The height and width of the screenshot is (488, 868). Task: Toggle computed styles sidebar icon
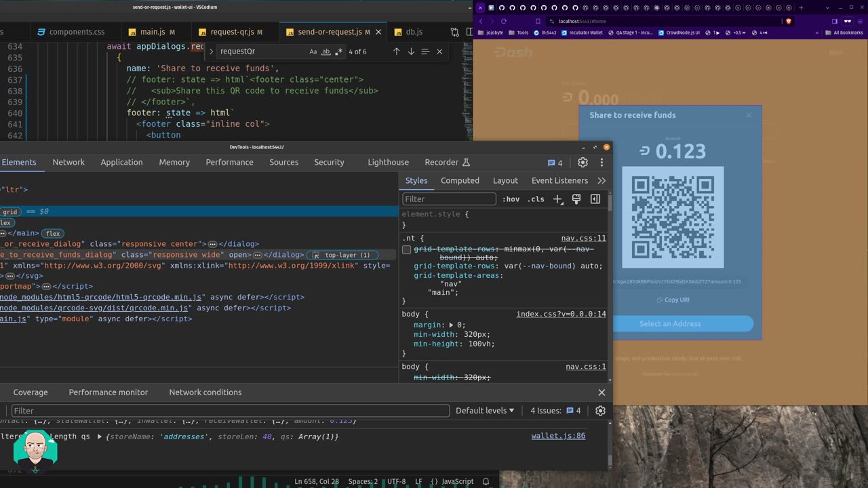tap(595, 199)
